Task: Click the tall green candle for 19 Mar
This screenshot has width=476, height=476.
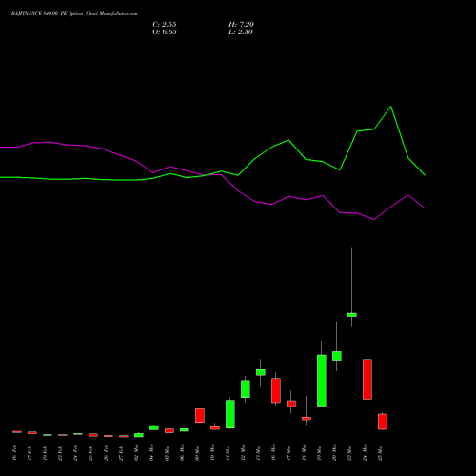Action: point(322,381)
